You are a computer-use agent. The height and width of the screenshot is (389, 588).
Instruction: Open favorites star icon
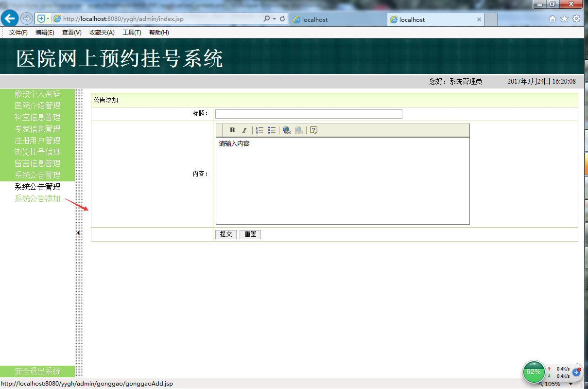point(564,19)
